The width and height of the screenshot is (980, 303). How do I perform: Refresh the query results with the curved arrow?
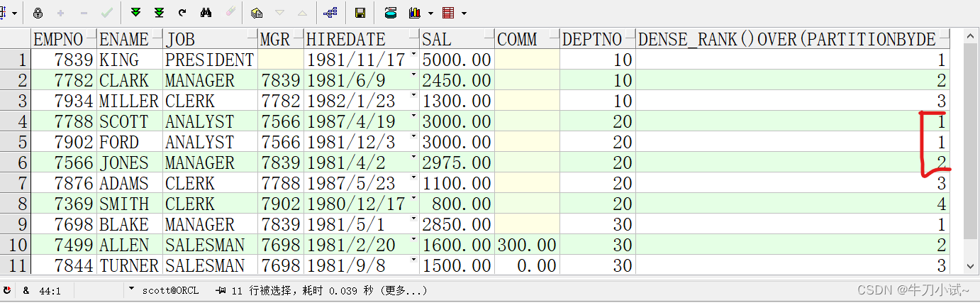click(x=182, y=13)
